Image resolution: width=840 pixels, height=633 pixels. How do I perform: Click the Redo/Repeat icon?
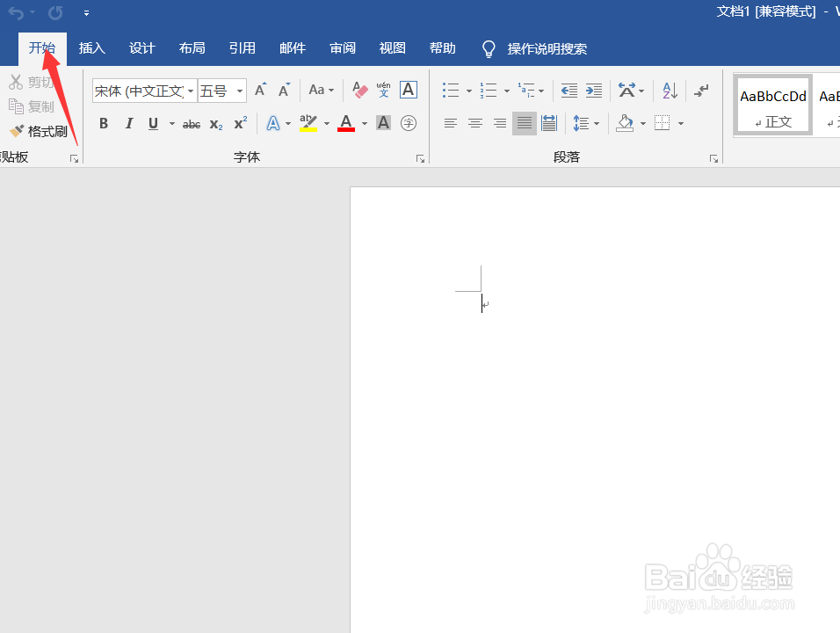(x=55, y=13)
